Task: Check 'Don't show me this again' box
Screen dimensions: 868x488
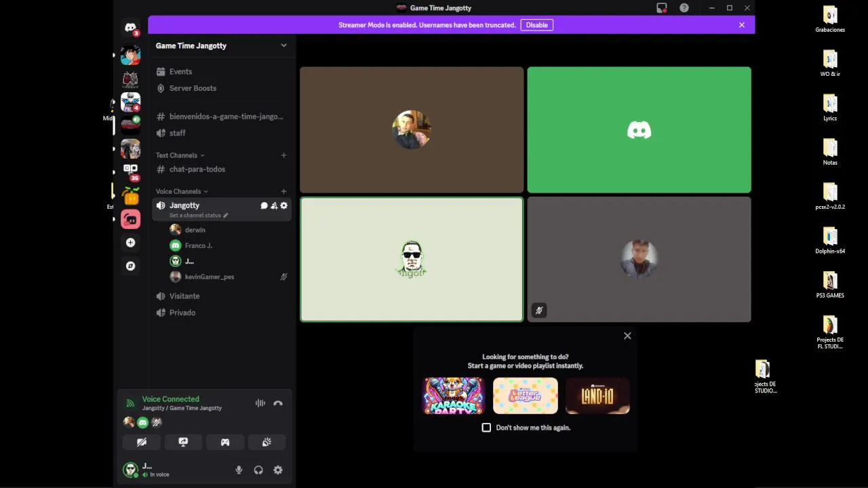Action: [486, 428]
